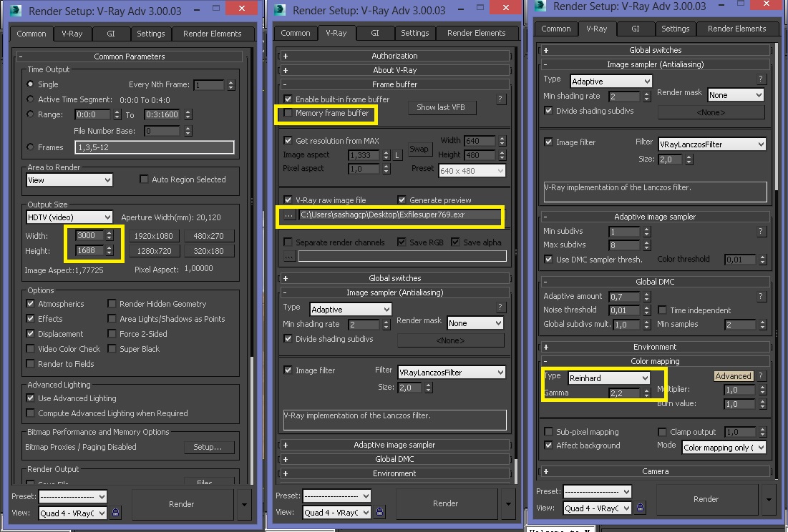Expand the About V-Ray rollout
Image resolution: width=788 pixels, height=532 pixels.
[x=394, y=70]
